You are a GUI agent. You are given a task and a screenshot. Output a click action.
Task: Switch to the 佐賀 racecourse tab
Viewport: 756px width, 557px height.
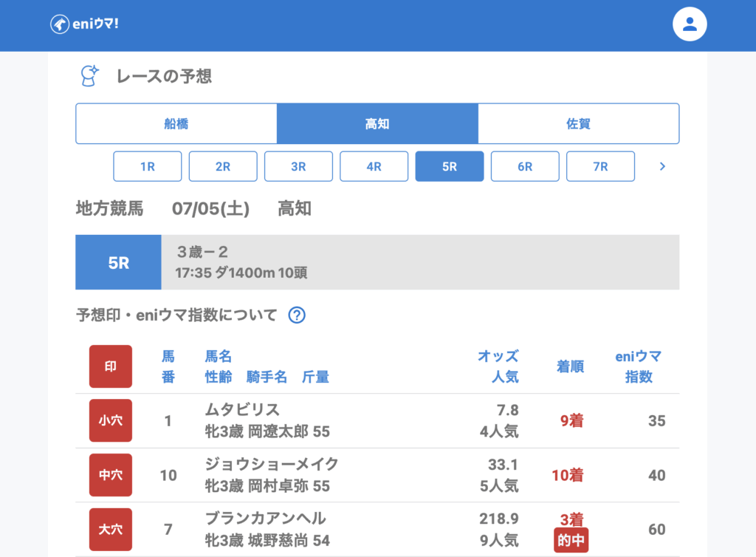[x=578, y=124]
